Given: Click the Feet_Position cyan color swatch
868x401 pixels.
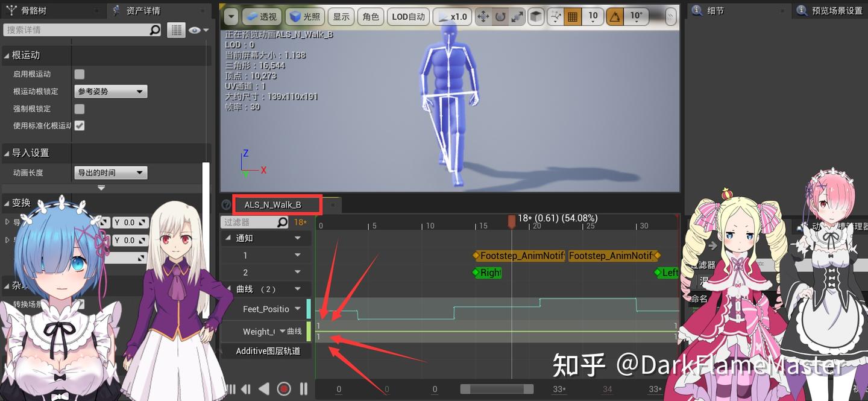Looking at the screenshot, I should coord(309,309).
